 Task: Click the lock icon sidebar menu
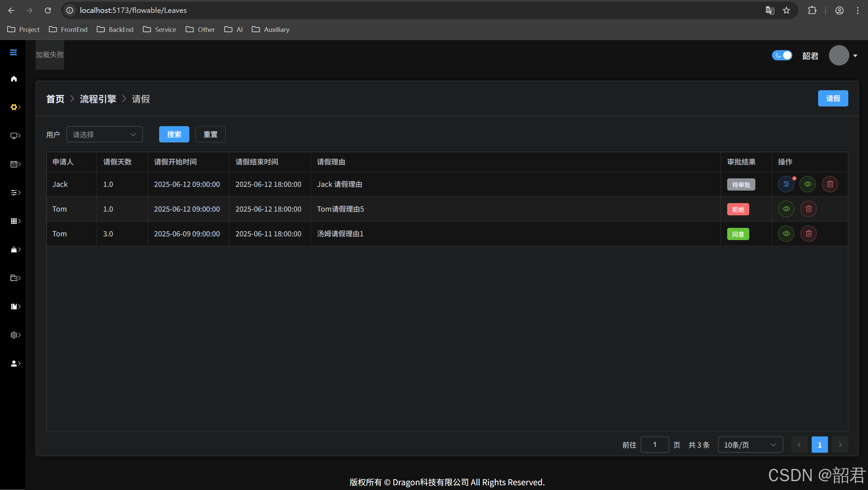[x=15, y=250]
